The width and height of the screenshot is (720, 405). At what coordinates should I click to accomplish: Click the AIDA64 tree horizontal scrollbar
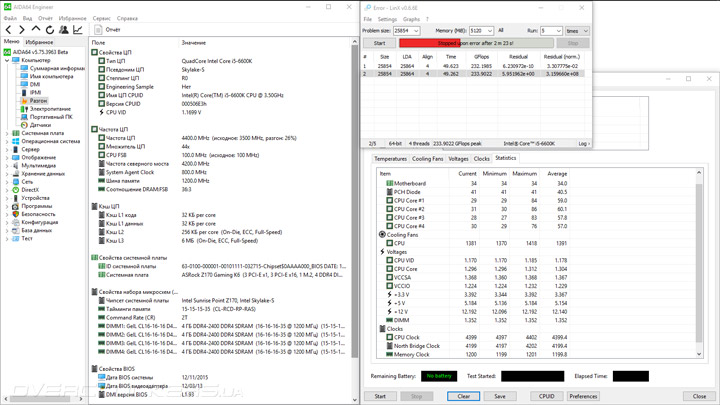coord(44,399)
